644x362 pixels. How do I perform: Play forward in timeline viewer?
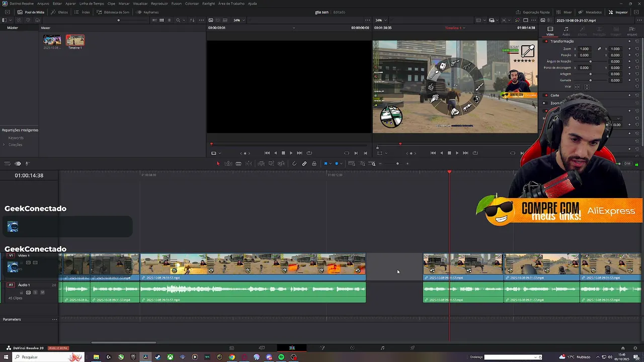457,153
